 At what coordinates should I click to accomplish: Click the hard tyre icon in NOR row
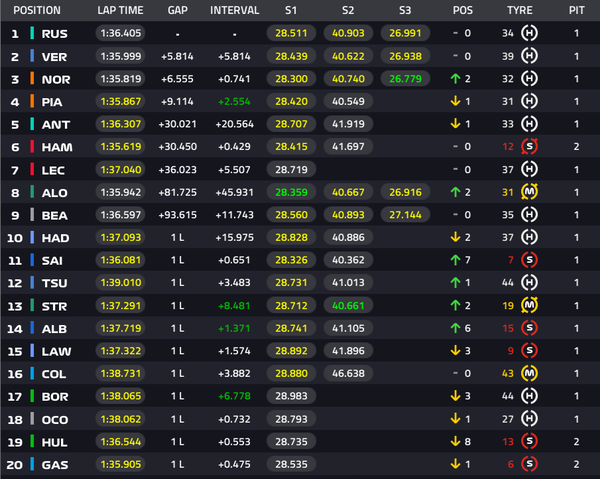pos(529,79)
